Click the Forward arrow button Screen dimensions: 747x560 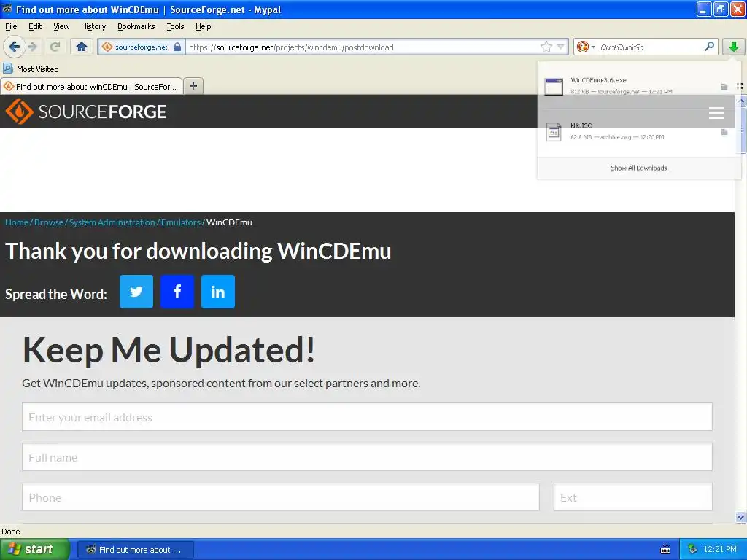[x=33, y=47]
